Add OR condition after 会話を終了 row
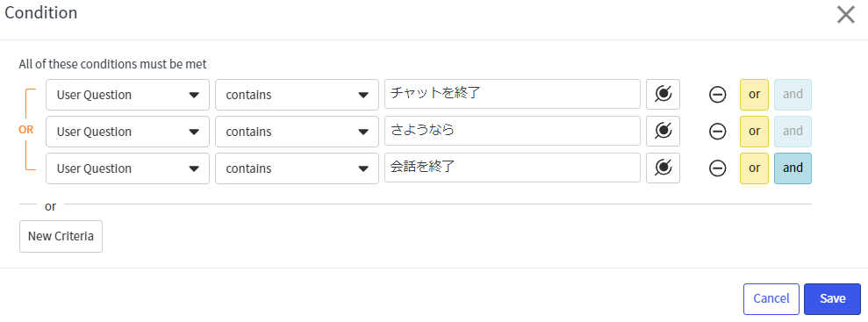This screenshot has height=322, width=868. click(754, 168)
